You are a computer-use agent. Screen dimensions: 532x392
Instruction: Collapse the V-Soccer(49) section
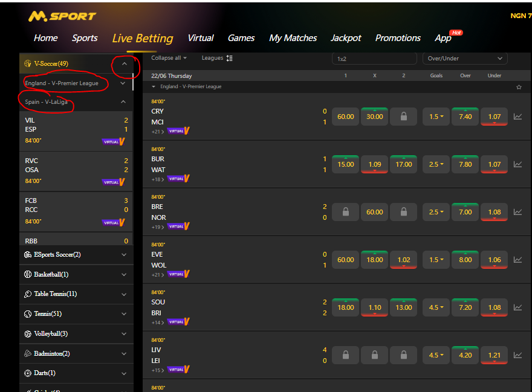[124, 63]
